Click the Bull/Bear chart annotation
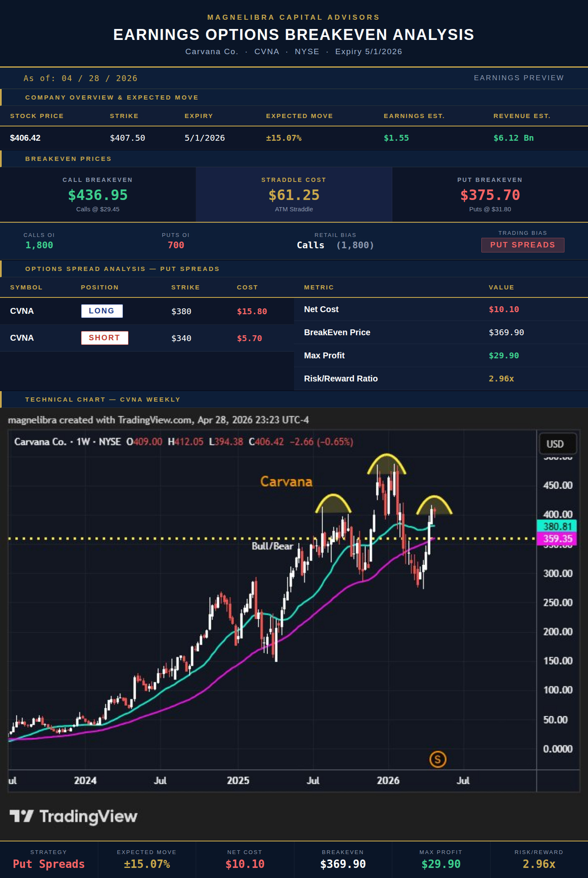Viewport: 588px width, 878px height. pos(272,546)
